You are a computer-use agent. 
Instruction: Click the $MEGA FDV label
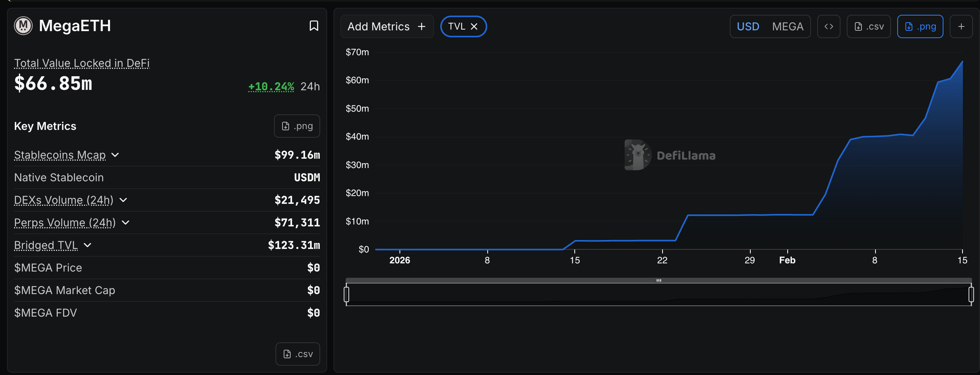click(45, 313)
